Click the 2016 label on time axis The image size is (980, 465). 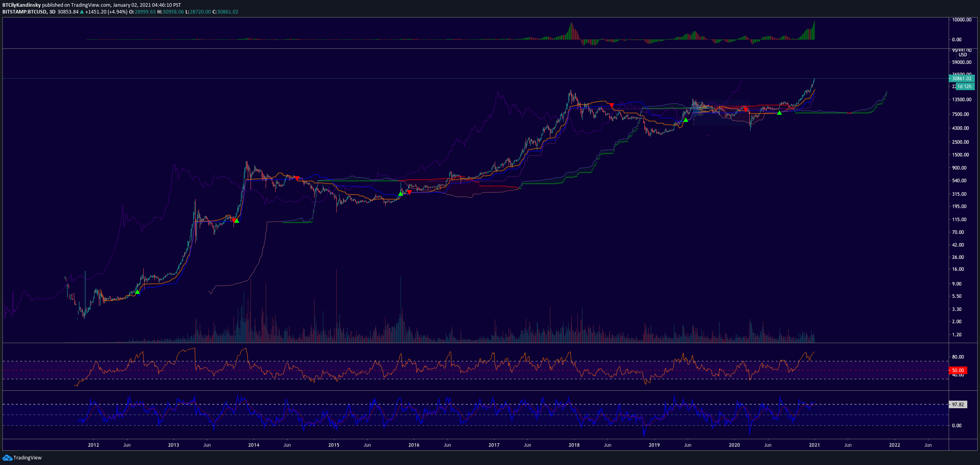coord(414,445)
